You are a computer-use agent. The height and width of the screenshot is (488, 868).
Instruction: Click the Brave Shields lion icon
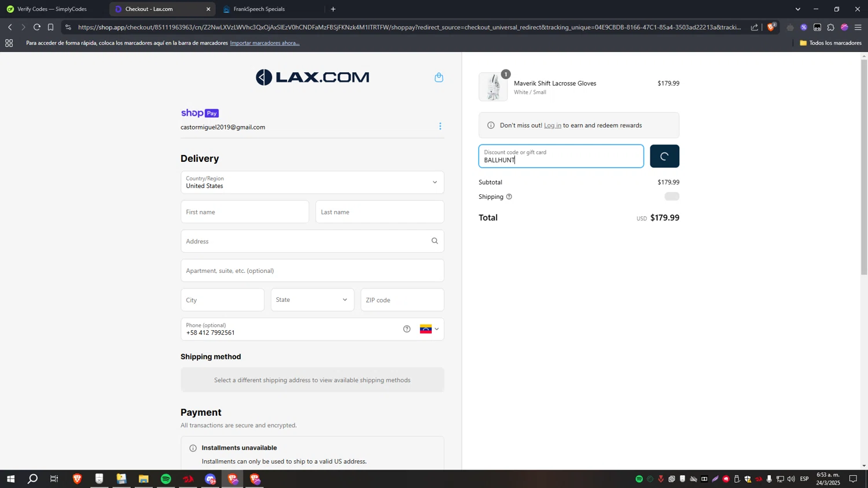point(771,27)
